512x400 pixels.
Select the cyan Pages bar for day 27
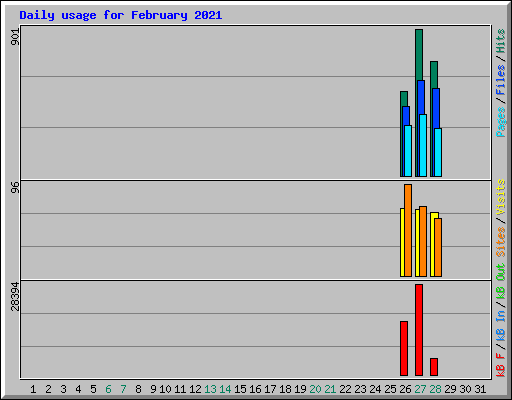423,146
